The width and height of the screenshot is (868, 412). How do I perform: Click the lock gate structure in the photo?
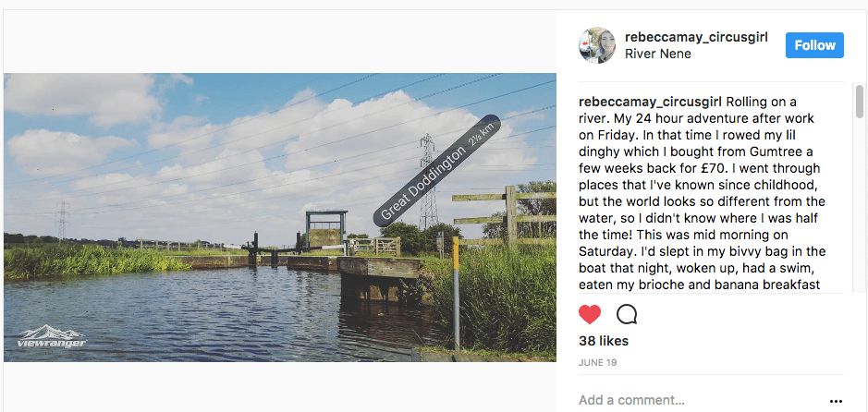(324, 231)
